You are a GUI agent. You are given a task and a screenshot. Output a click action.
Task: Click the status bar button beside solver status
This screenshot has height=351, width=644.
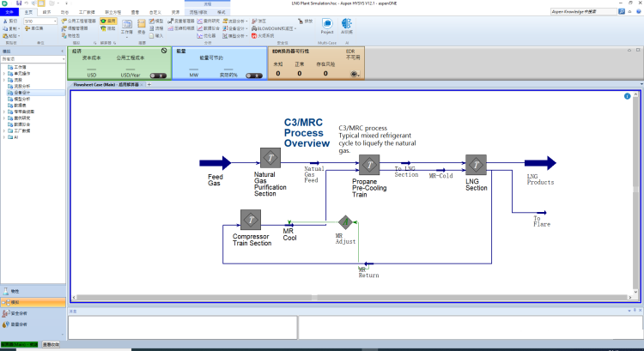coord(51,344)
